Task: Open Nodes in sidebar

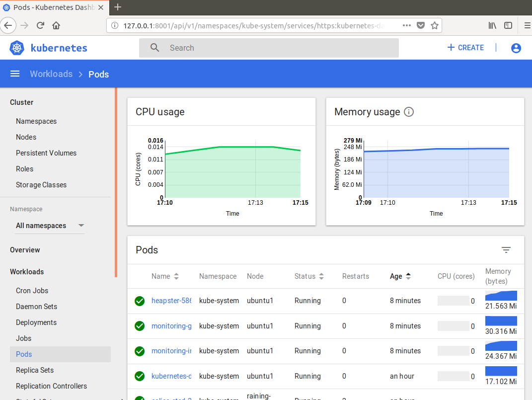Action: (26, 137)
